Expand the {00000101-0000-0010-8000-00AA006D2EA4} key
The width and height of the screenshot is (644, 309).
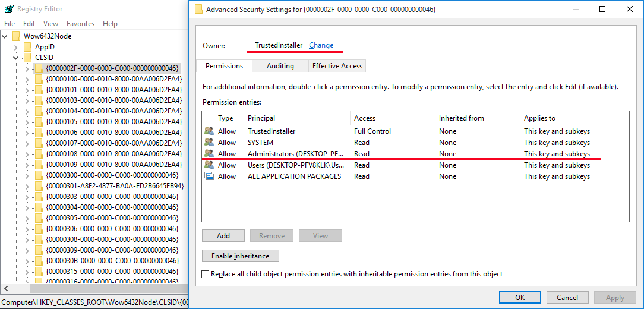(x=27, y=90)
